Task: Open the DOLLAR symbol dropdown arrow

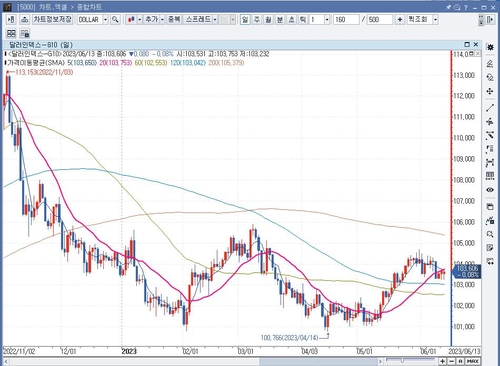Action: click(x=105, y=20)
